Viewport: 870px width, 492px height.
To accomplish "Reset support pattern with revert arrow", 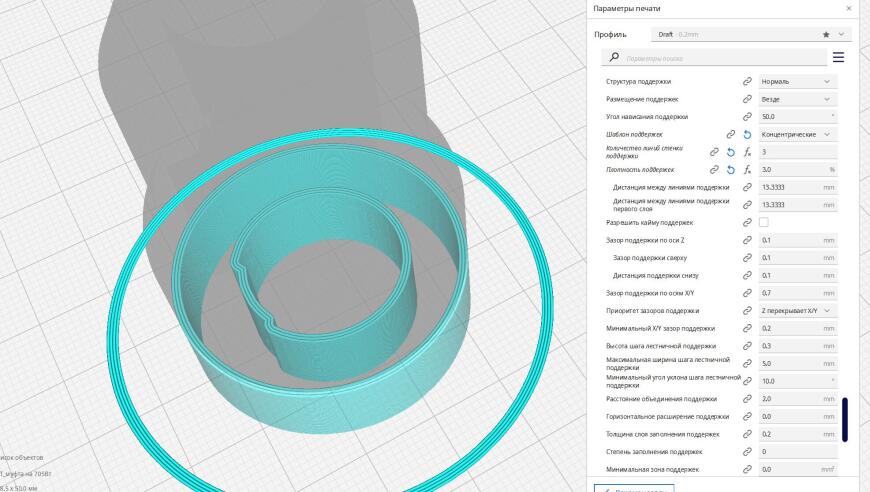I will [746, 134].
